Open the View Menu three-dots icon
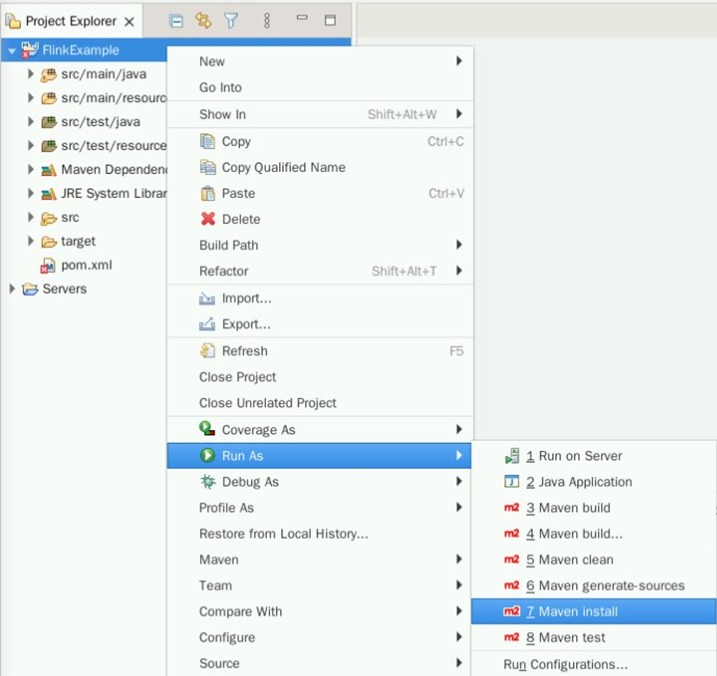The image size is (717, 676). (267, 20)
